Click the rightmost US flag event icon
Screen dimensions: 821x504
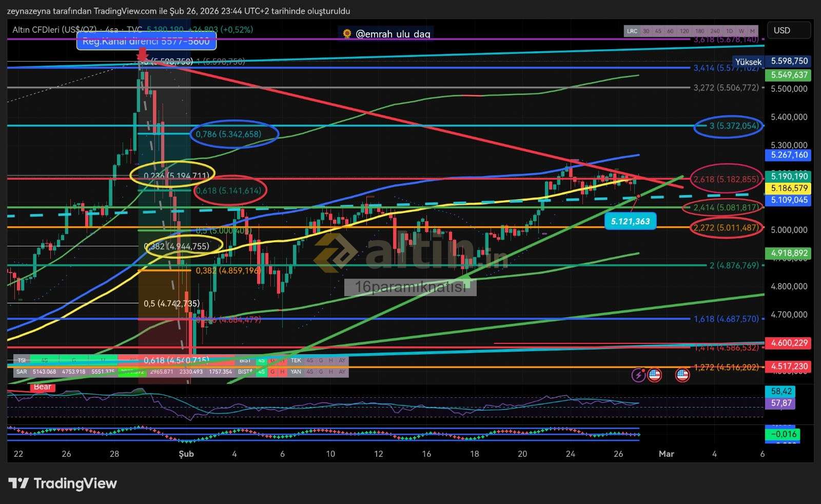[682, 375]
